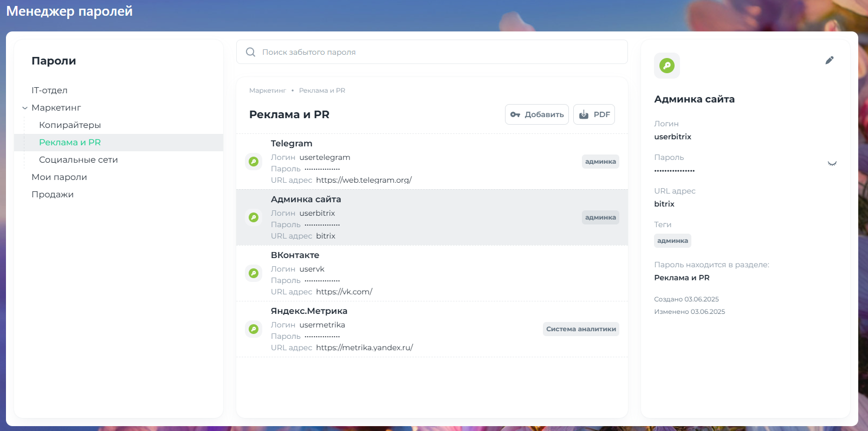Click the ВКонтакте entry key icon
The height and width of the screenshot is (431, 868).
254,273
